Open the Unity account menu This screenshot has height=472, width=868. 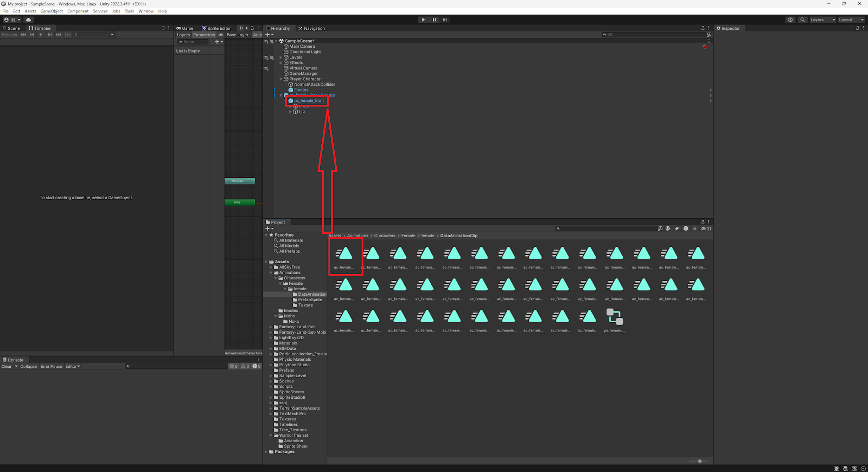(12, 20)
